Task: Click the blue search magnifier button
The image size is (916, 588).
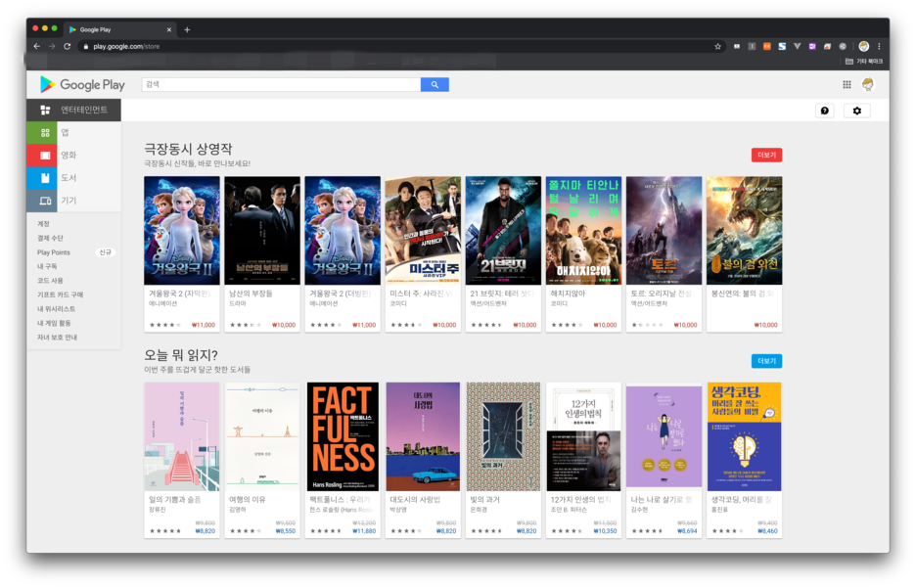Action: [435, 85]
